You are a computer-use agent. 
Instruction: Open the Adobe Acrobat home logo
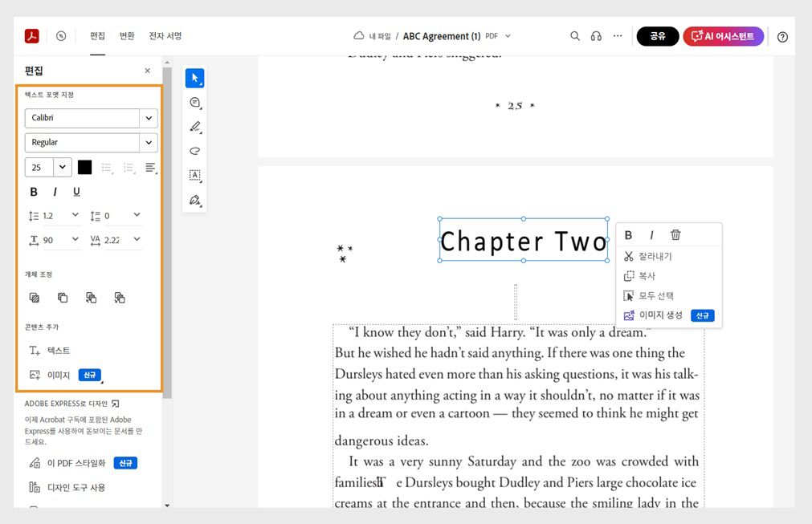coord(31,35)
